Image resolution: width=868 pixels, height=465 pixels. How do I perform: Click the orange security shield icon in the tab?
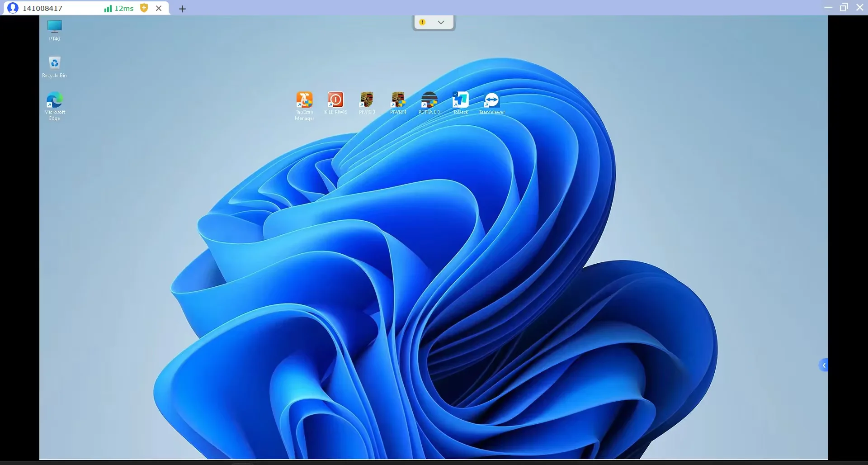click(x=144, y=8)
